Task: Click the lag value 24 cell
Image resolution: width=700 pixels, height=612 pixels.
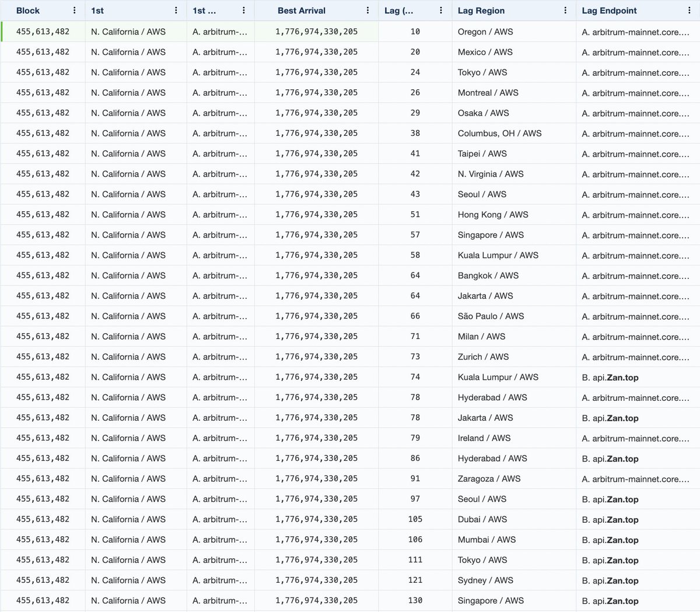Action: point(415,72)
